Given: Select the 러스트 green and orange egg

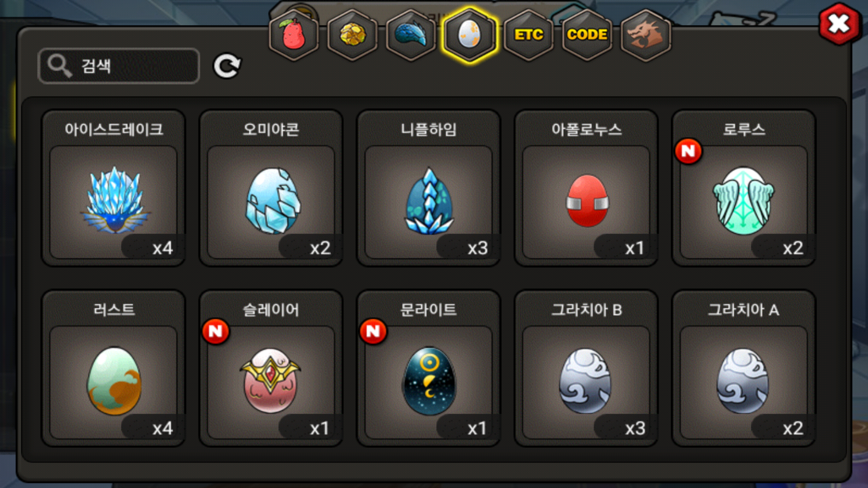Looking at the screenshot, I should click(x=113, y=368).
